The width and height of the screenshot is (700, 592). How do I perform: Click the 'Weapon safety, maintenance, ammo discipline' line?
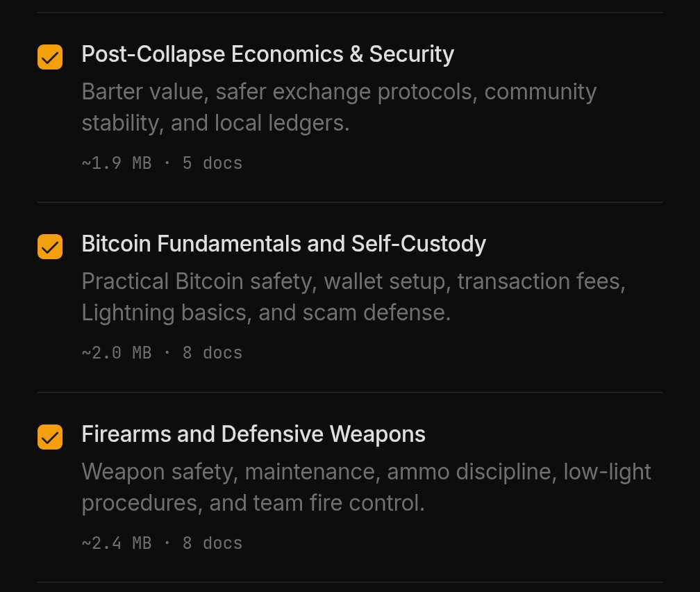319,472
